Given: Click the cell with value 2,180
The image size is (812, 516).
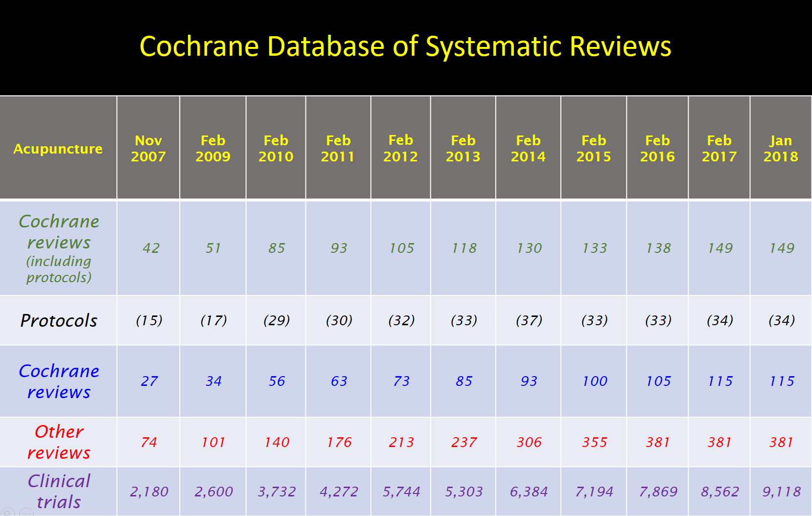Looking at the screenshot, I should point(148,491).
